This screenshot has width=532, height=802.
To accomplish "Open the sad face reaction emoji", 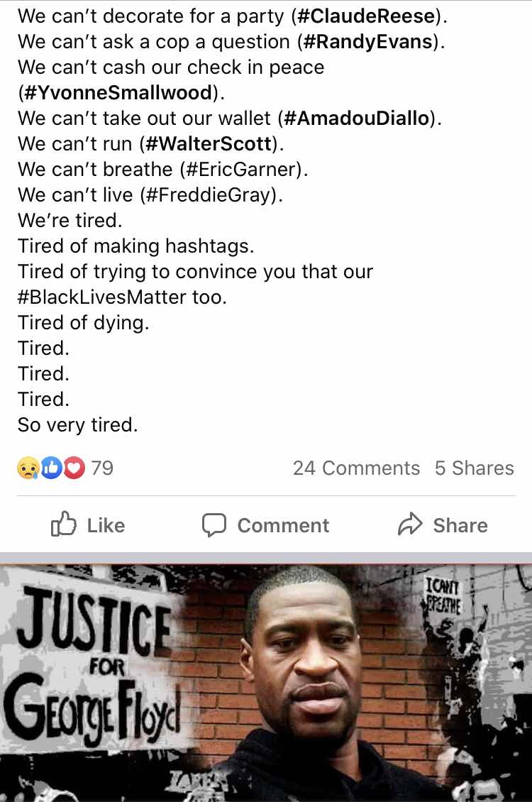I will (28, 468).
